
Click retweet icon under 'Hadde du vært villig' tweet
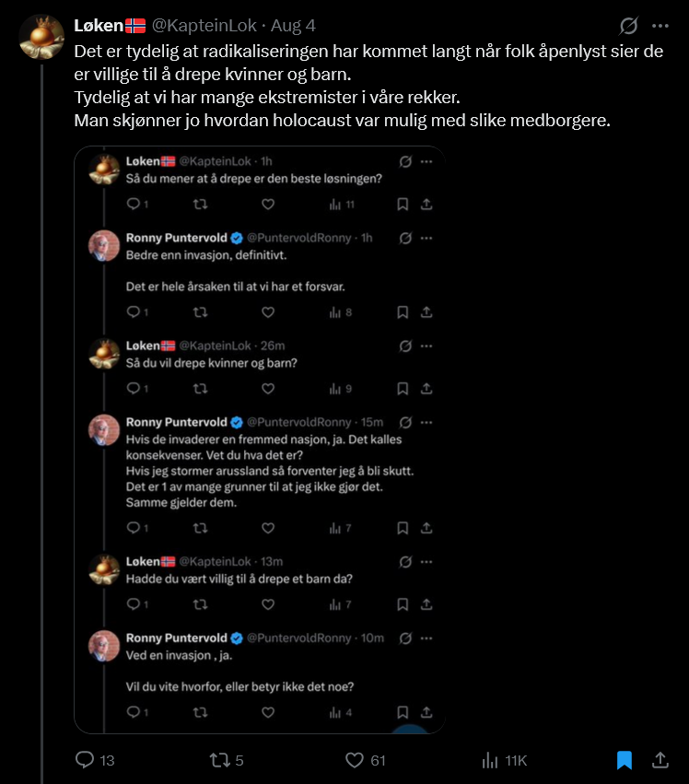[x=201, y=604]
